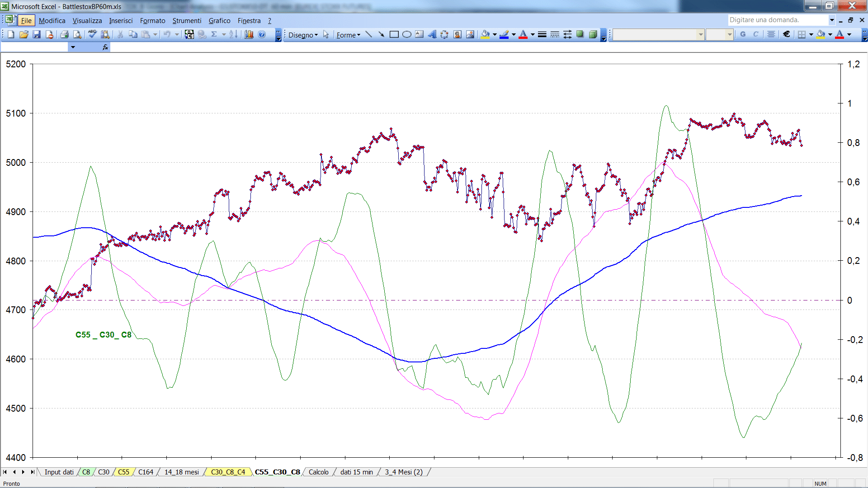The image size is (868, 488).
Task: Open Help with blue question icon
Action: [x=262, y=34]
